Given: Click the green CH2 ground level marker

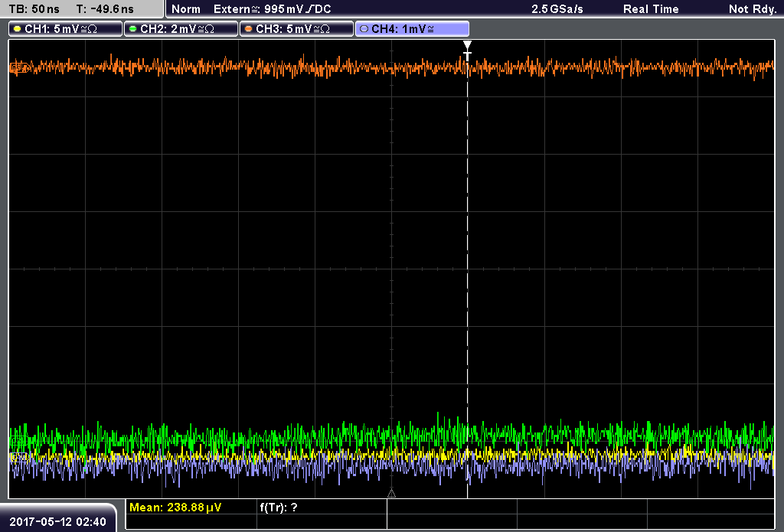Looking at the screenshot, I should click(18, 441).
